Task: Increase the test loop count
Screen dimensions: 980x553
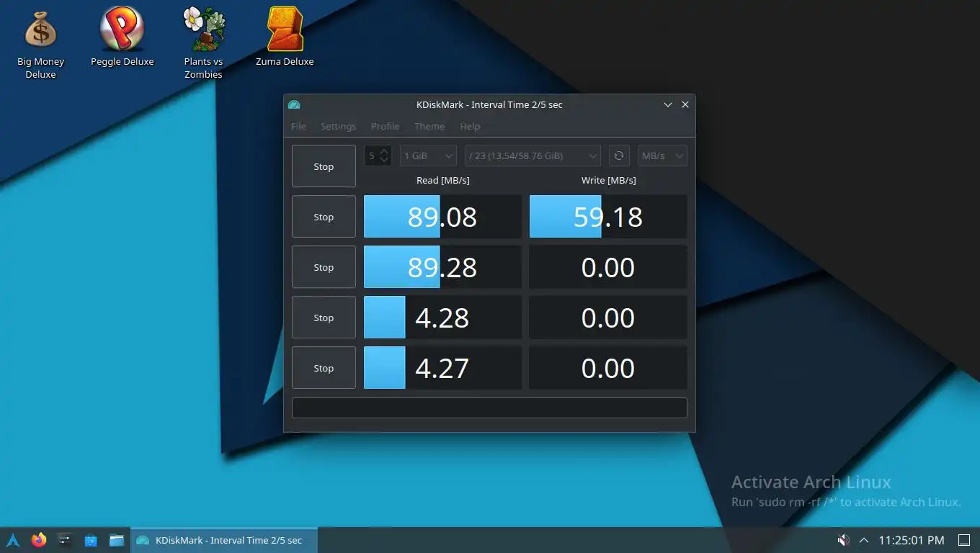Action: pyautogui.click(x=385, y=151)
